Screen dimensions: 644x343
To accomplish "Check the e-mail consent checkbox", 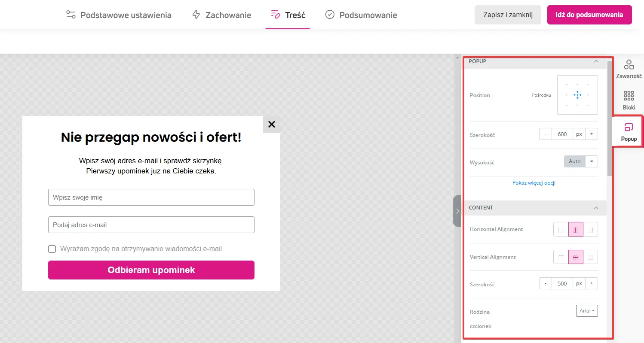I will click(52, 249).
